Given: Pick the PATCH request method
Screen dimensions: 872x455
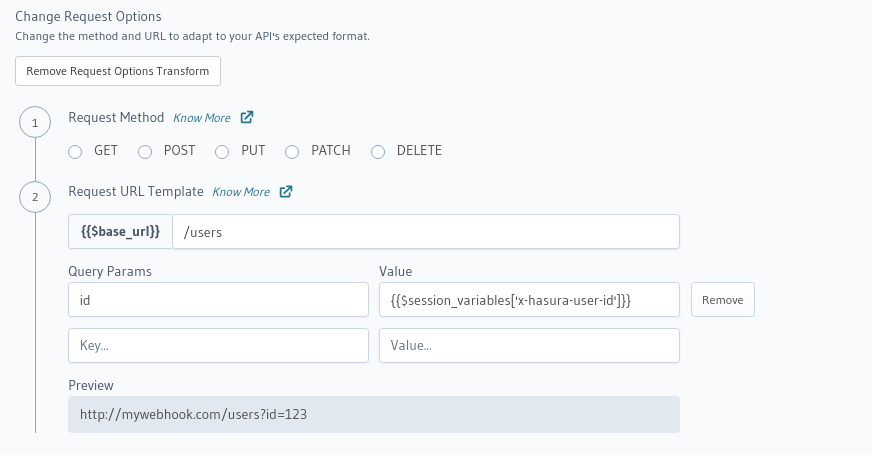Looking at the screenshot, I should [x=292, y=152].
